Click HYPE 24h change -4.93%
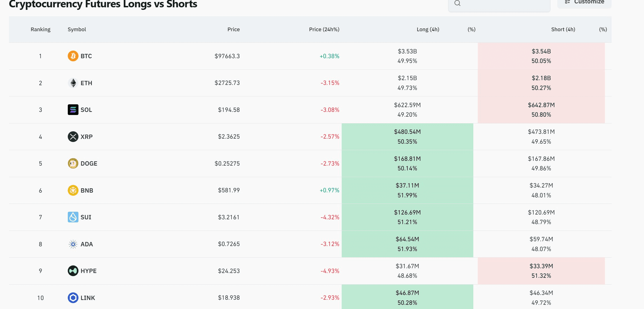This screenshot has height=309, width=644. [x=330, y=271]
